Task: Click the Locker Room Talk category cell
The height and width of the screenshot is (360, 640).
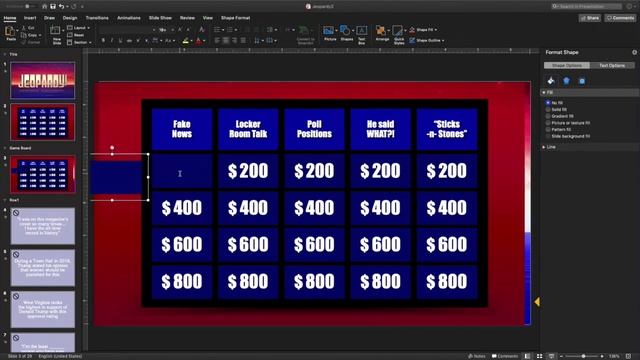Action: click(x=248, y=129)
